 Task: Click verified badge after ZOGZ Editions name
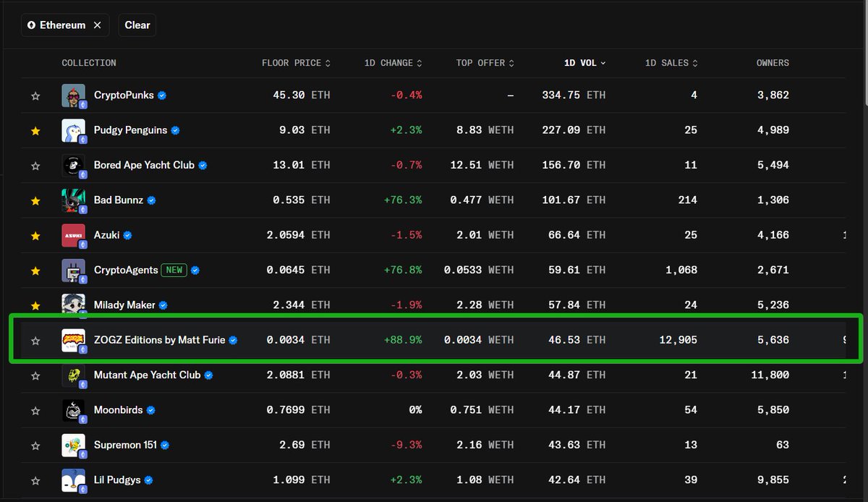pos(233,341)
